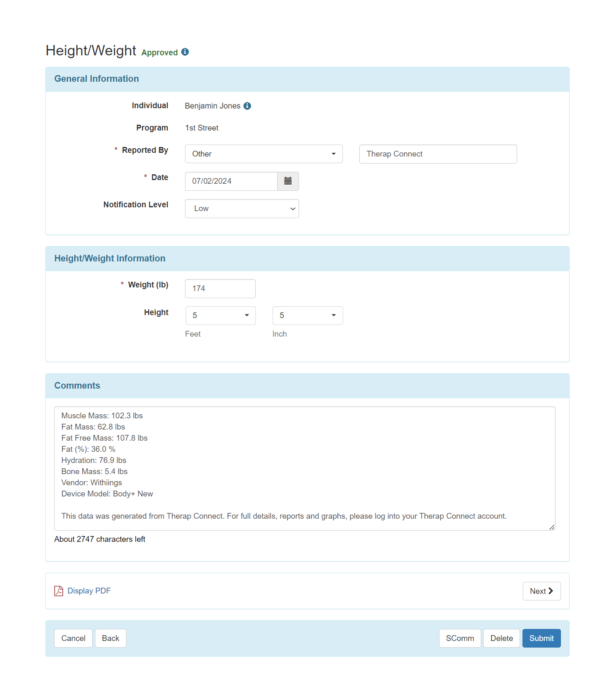This screenshot has height=700, width=615.
Task: Click the comments textarea resize handle
Action: (x=552, y=527)
